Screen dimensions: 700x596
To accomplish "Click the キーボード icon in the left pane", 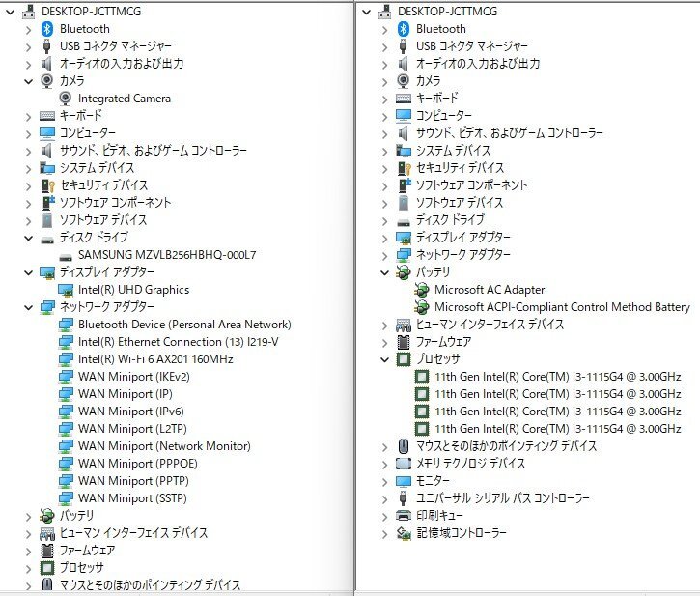I will (x=47, y=116).
